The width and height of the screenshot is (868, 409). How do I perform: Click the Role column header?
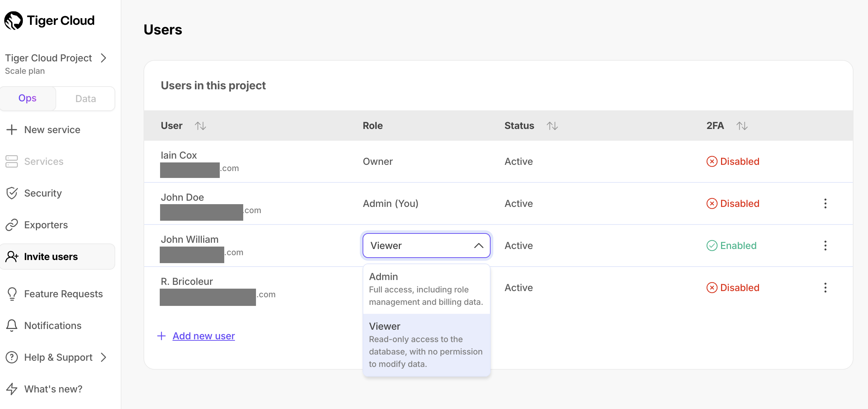click(x=373, y=126)
